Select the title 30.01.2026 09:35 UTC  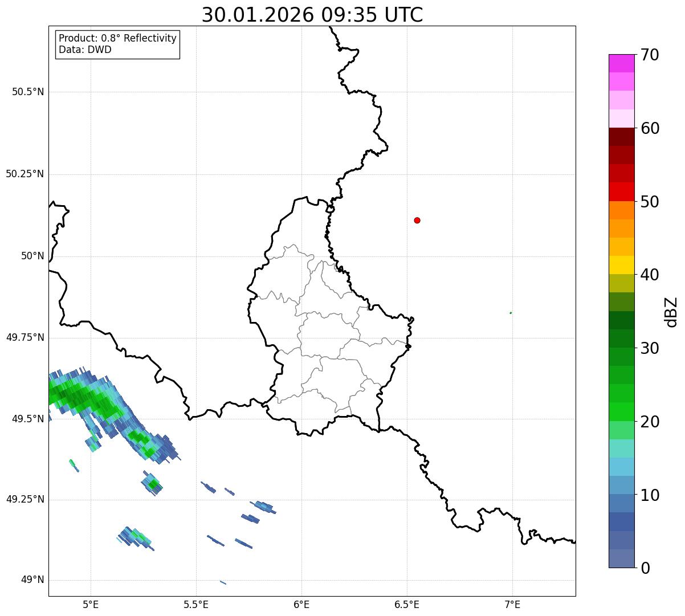(x=312, y=15)
